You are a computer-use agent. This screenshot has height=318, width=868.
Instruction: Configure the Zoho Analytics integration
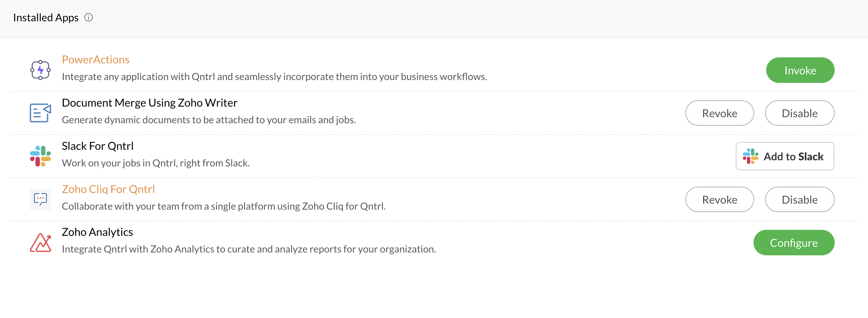pos(794,243)
